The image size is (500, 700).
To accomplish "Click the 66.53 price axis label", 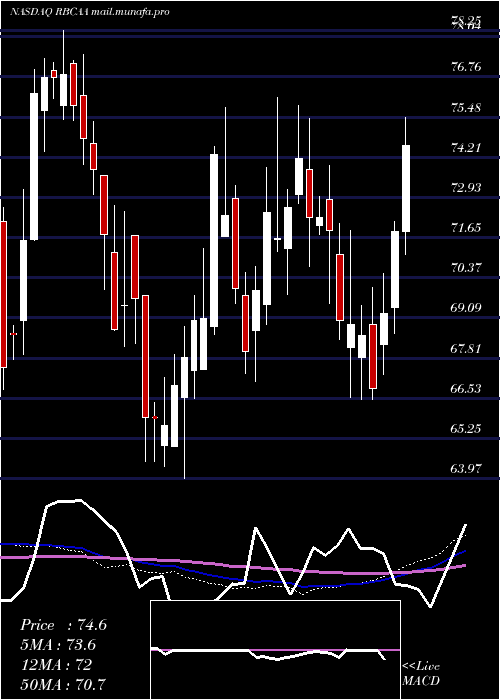I will point(467,388).
